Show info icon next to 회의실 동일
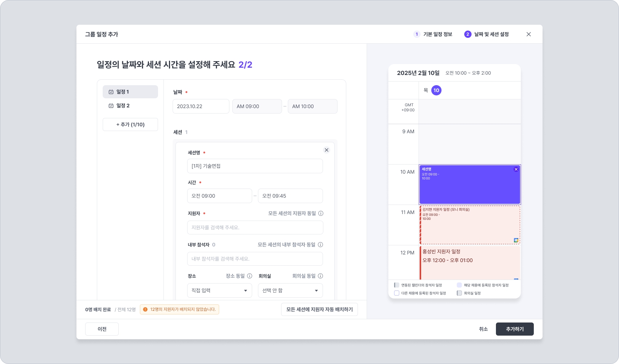 pos(320,276)
